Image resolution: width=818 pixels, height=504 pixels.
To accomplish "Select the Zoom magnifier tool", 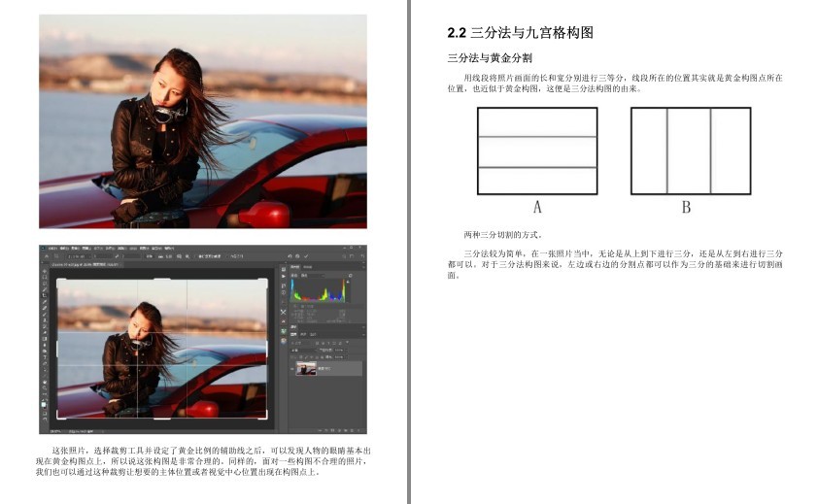I will coord(45,387).
